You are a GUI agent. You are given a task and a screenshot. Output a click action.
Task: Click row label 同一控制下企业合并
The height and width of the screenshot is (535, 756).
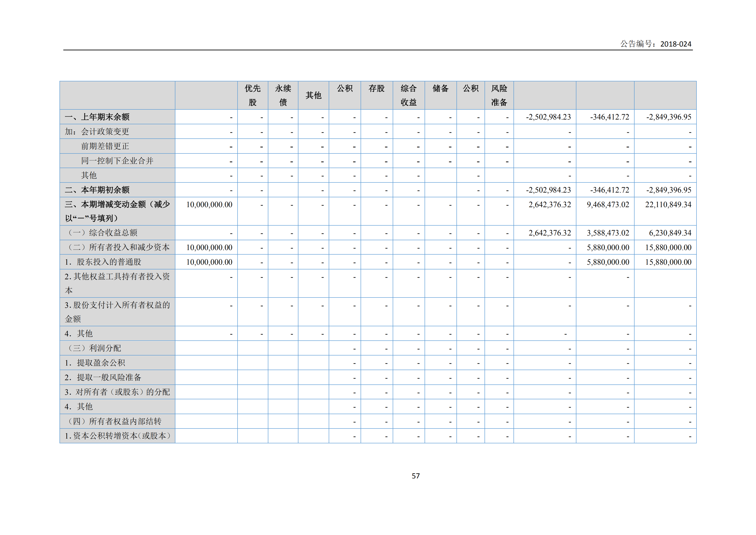click(x=117, y=161)
